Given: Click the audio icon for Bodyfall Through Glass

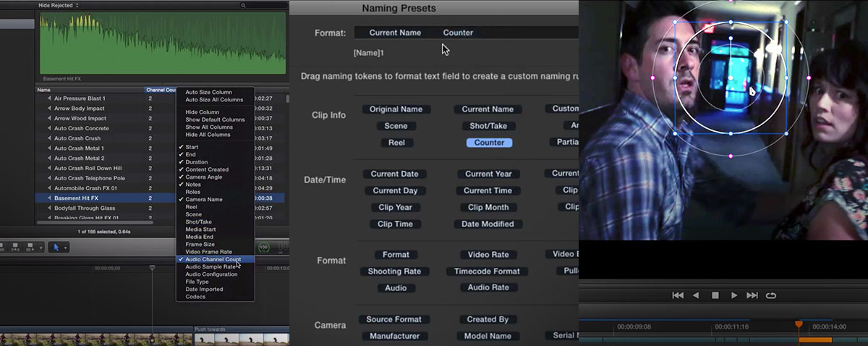Looking at the screenshot, I should click(49, 208).
